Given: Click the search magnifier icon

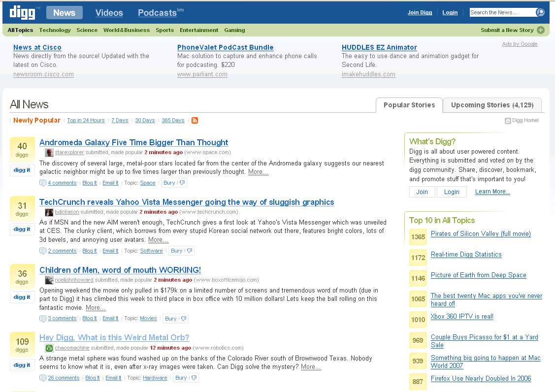Looking at the screenshot, I should 540,12.
